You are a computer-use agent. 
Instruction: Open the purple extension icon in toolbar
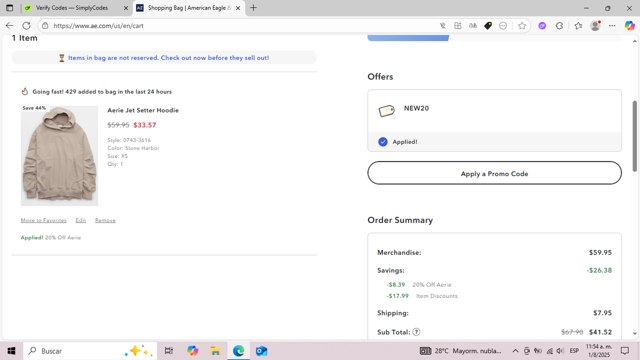point(542,26)
